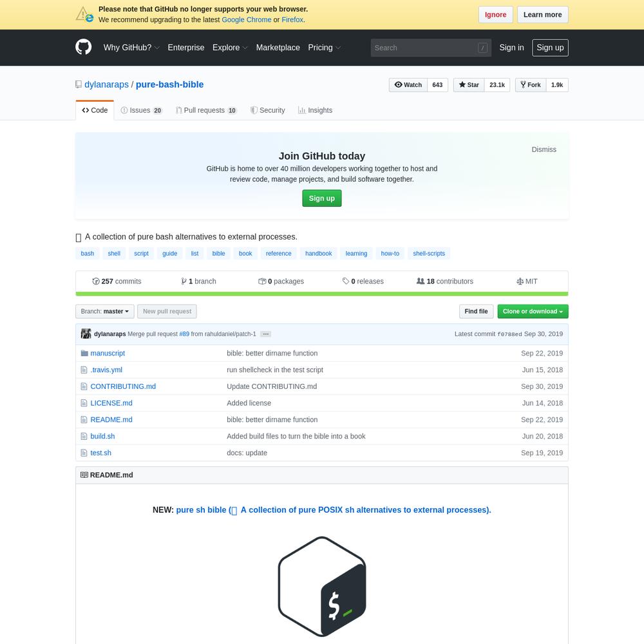Click the bash logo image in README
Image resolution: width=644 pixels, height=644 pixels.
tap(322, 587)
